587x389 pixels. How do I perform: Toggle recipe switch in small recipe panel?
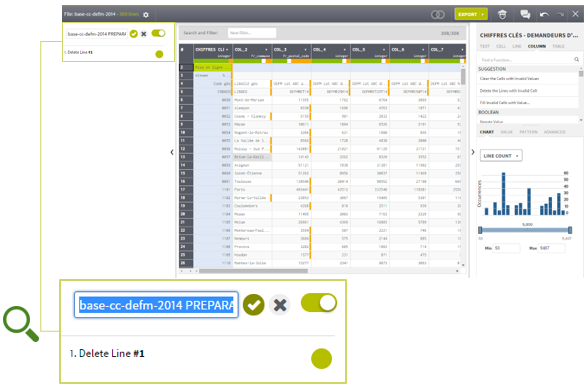tap(158, 33)
